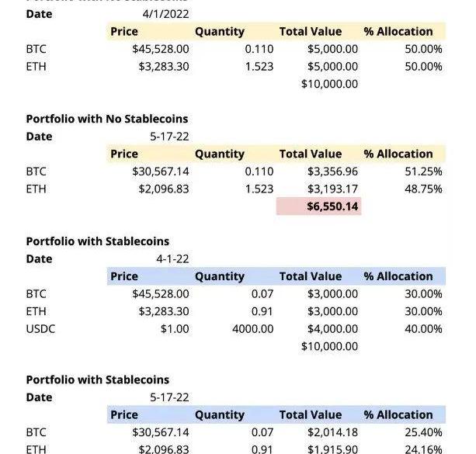The height and width of the screenshot is (454, 476).
Task: Click the ETH quantity 1.523 in top table
Action: (259, 67)
